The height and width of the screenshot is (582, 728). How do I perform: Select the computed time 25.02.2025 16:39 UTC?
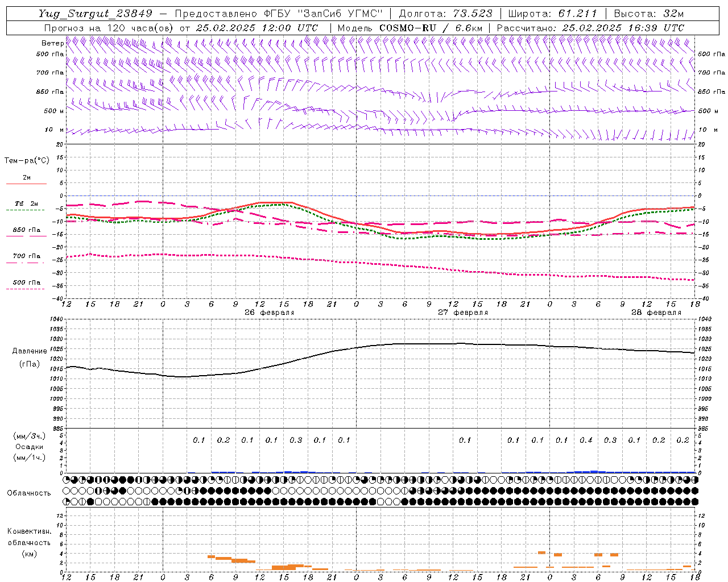[x=623, y=28]
